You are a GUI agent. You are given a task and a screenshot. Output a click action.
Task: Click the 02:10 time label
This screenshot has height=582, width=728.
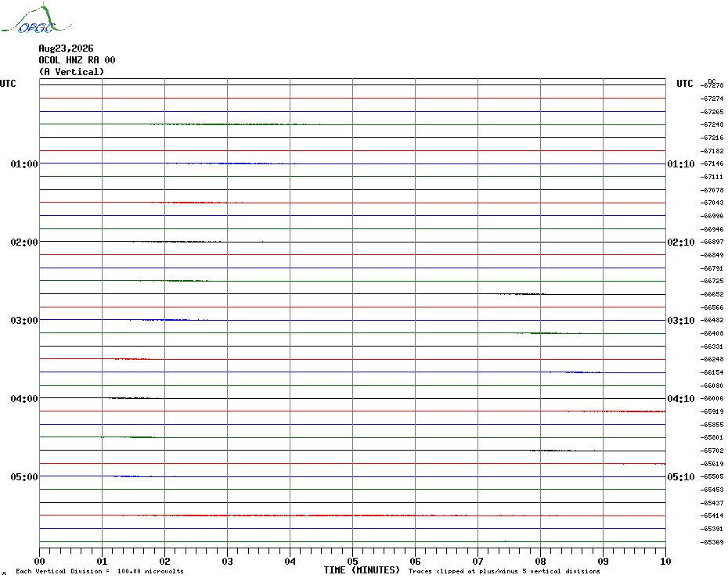click(681, 242)
